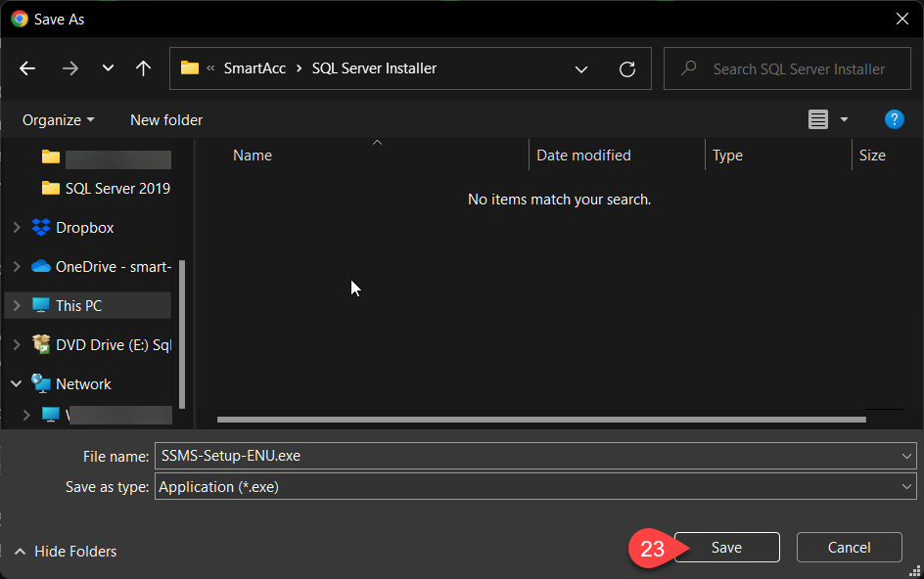
Task: Expand the This PC node
Action: click(x=17, y=306)
